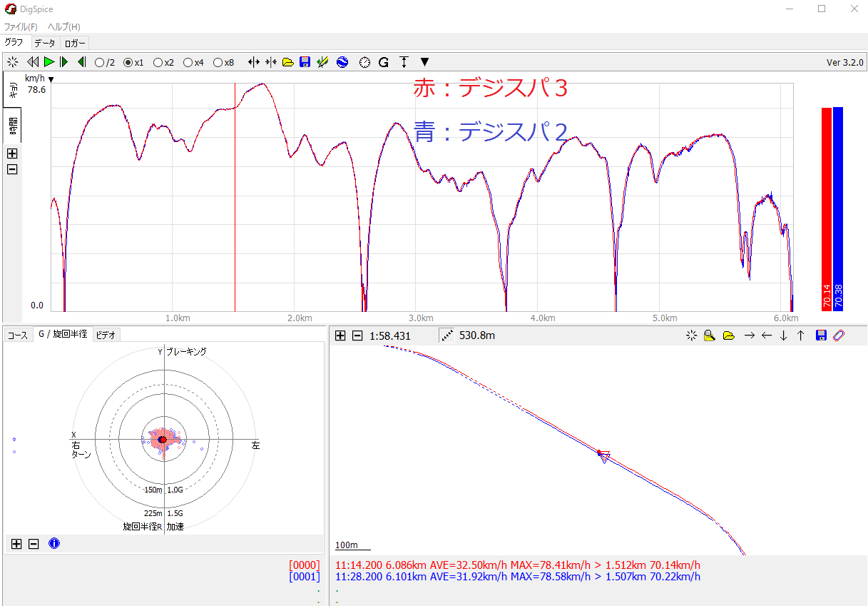Switch to the グラフ tab
Screen dimensions: 868x606
[14, 43]
